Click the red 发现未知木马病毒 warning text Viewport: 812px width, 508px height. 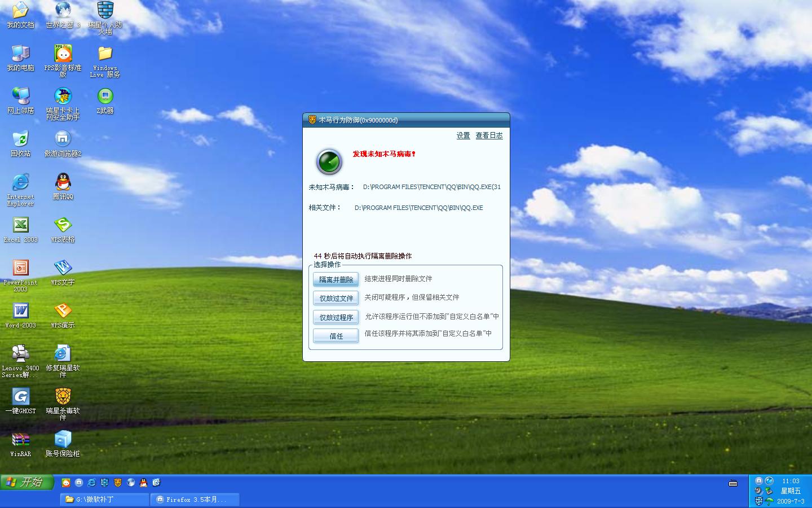pos(384,154)
